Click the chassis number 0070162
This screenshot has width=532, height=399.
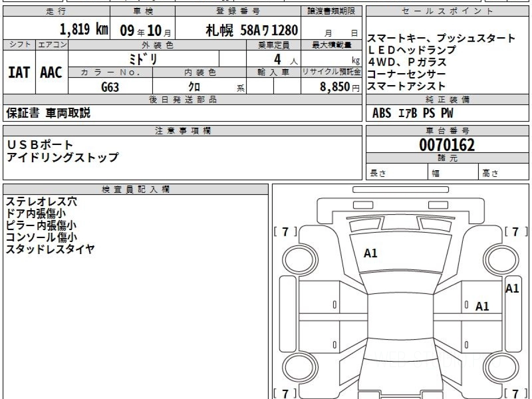tap(447, 145)
